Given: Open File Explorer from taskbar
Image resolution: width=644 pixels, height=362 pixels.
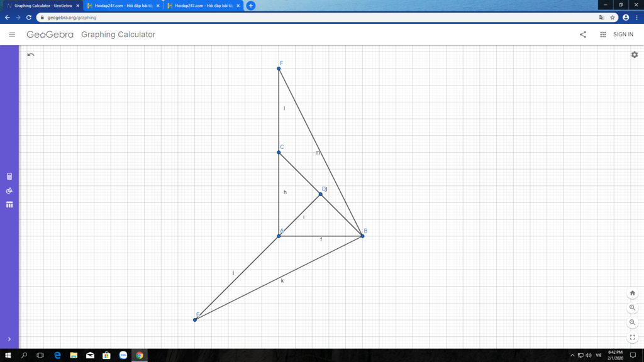Looking at the screenshot, I should [x=74, y=356].
